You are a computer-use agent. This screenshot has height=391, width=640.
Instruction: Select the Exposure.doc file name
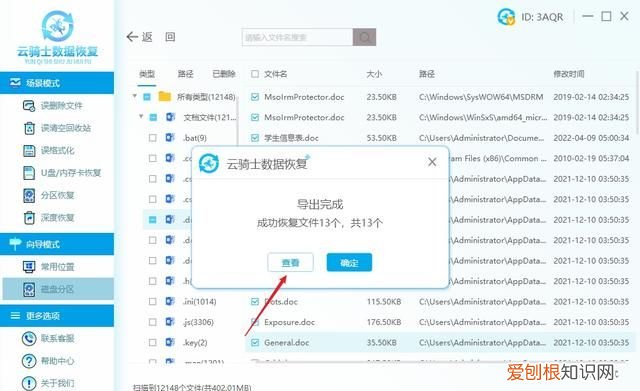[289, 322]
